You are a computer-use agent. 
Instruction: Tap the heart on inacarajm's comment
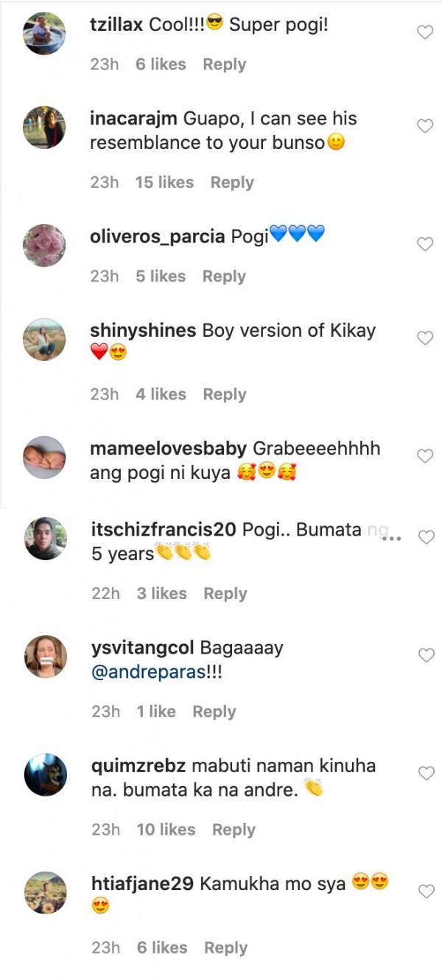click(425, 126)
